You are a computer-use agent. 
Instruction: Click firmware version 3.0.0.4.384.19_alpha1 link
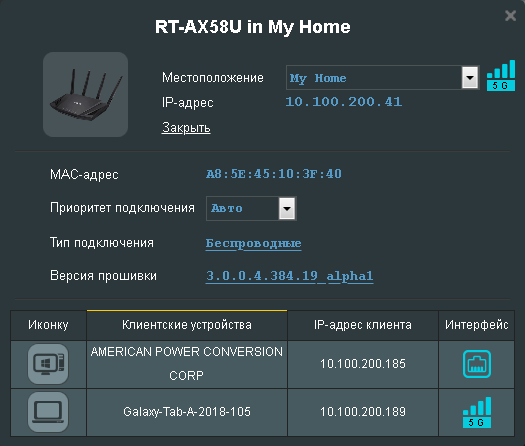290,276
